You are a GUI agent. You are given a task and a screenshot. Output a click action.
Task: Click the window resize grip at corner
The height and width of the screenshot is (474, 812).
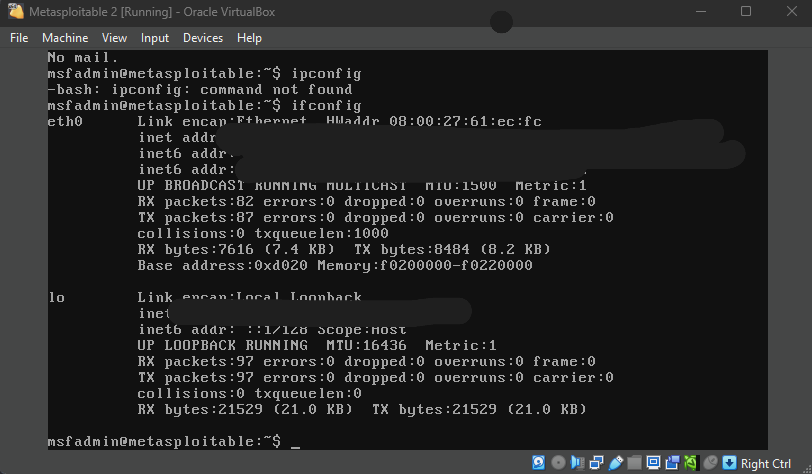(x=806, y=468)
